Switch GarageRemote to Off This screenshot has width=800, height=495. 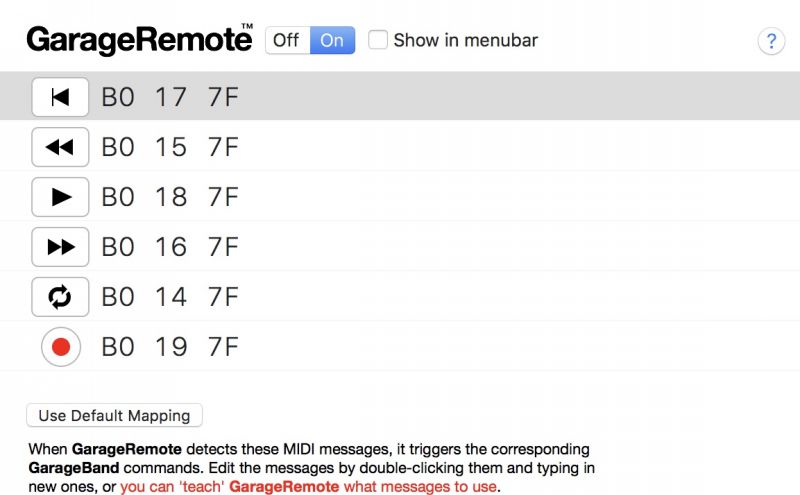286,41
